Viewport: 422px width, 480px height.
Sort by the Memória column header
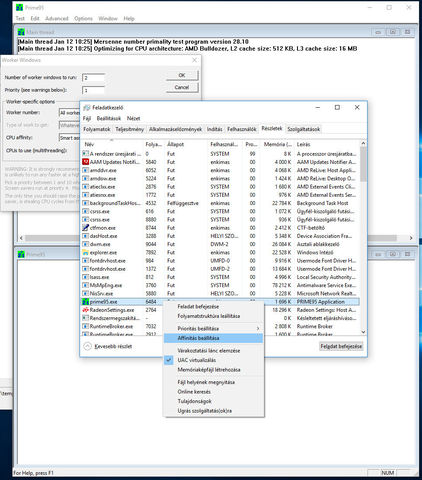coord(277,144)
